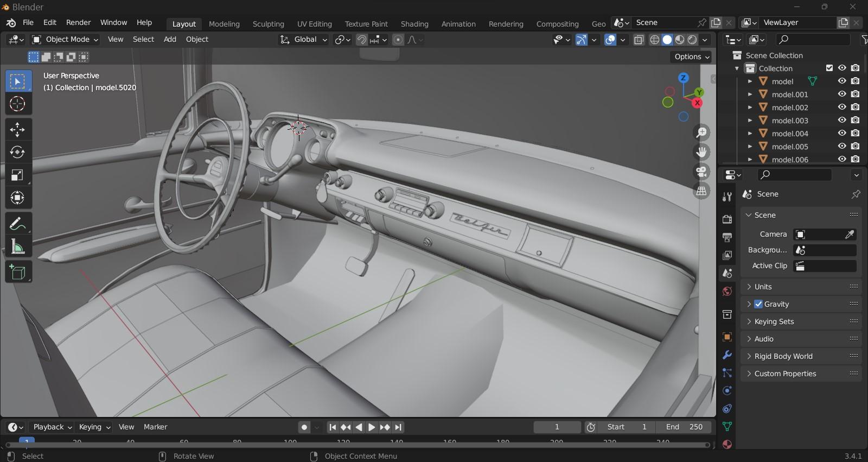The height and width of the screenshot is (462, 868).
Task: Select the Scale tool
Action: tap(17, 175)
